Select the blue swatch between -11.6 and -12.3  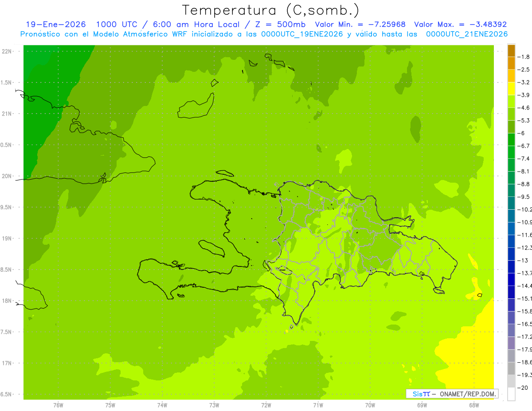511,241
